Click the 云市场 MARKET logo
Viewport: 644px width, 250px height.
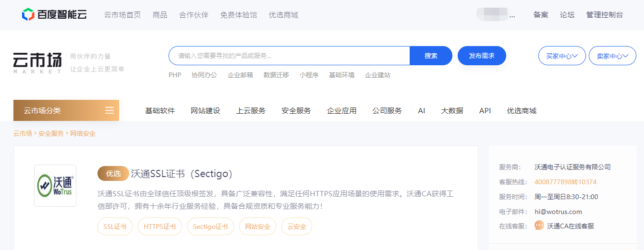[x=38, y=63]
